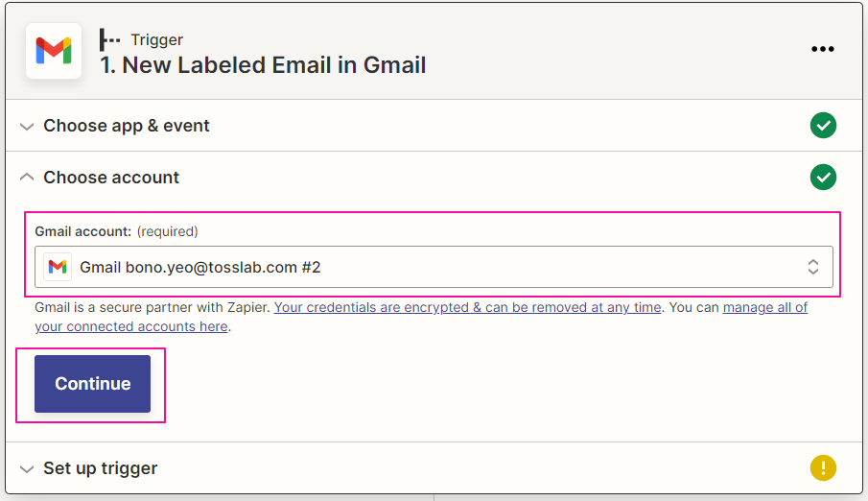Collapse the Choose account section chevron
Screen dimensions: 868x501
point(27,178)
